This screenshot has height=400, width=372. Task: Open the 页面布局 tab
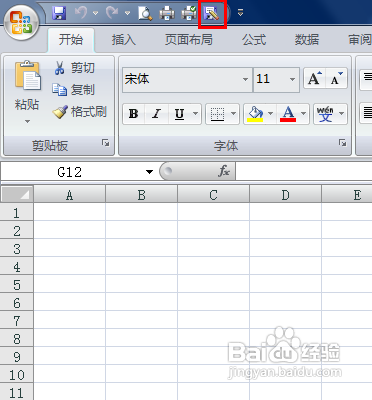pos(189,40)
